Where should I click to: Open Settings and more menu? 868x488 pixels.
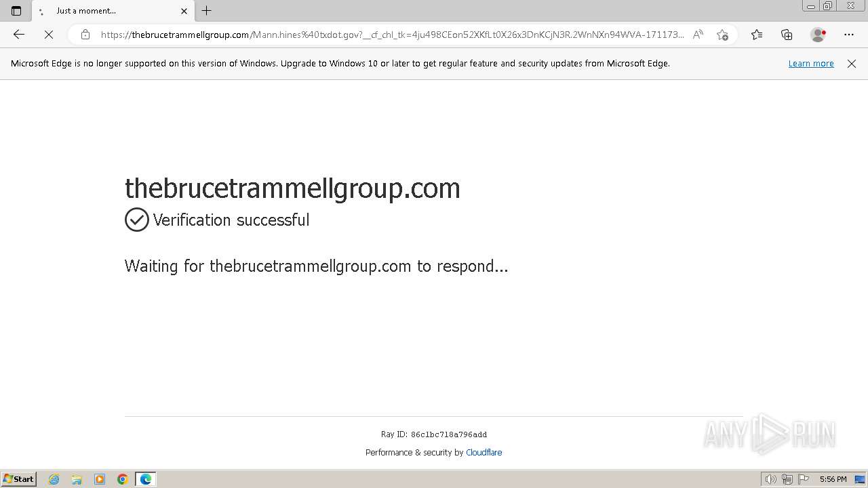point(849,35)
